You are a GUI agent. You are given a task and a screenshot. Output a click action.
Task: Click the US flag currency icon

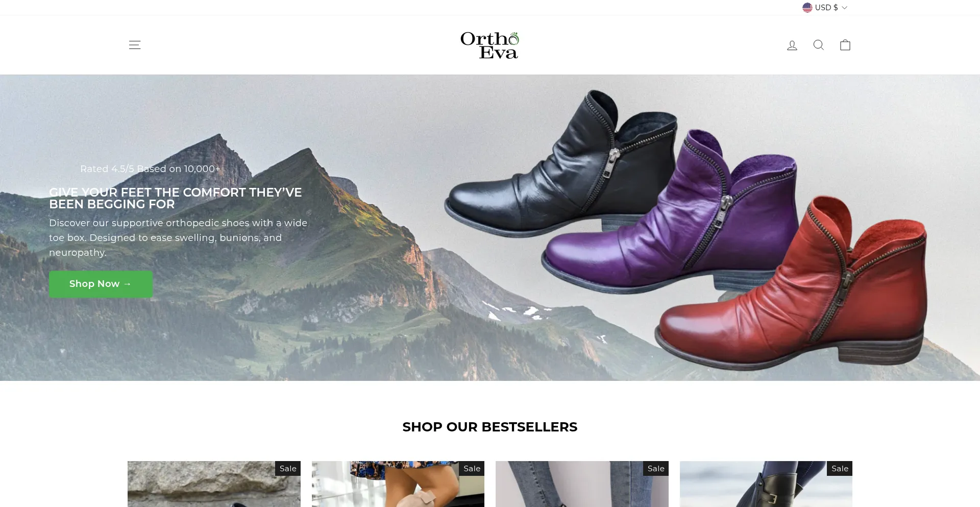(x=807, y=8)
